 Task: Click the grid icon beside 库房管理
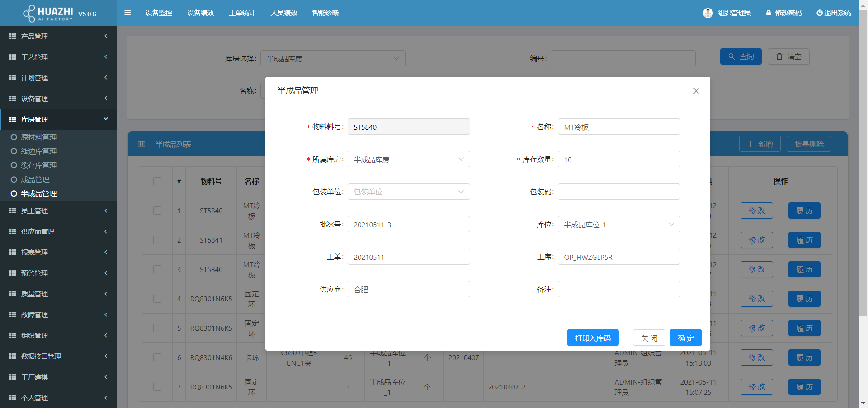click(13, 119)
